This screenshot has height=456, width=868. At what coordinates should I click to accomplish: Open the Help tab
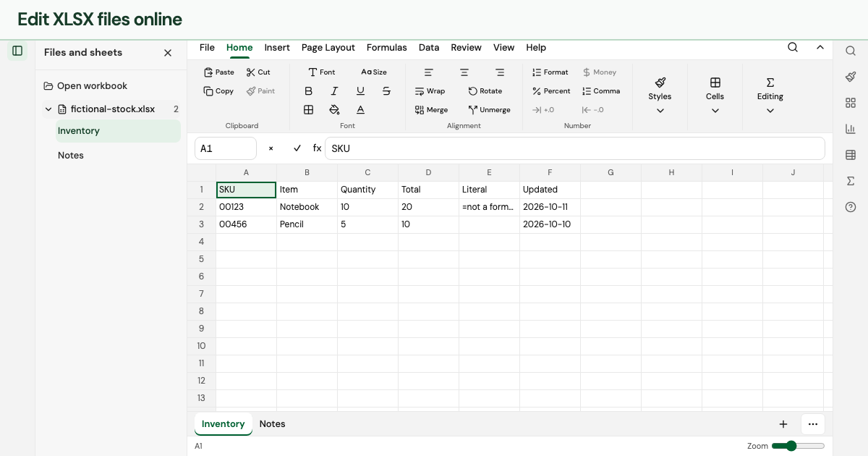536,48
